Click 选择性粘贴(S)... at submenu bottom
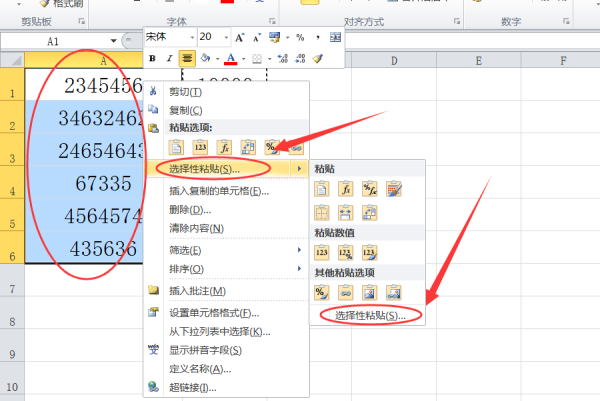 coord(370,315)
